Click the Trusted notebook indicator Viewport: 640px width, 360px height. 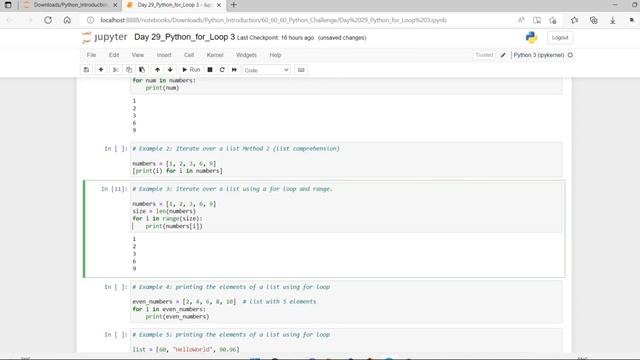[484, 55]
